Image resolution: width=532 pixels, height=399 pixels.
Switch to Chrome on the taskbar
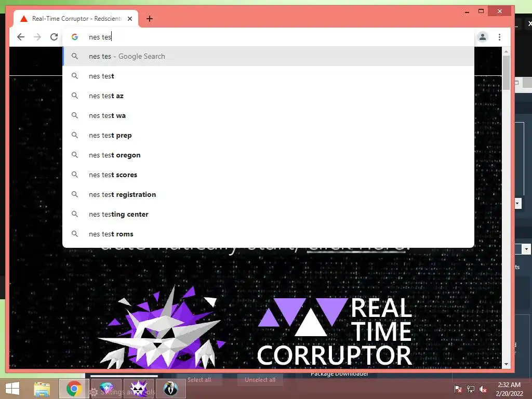click(x=74, y=389)
